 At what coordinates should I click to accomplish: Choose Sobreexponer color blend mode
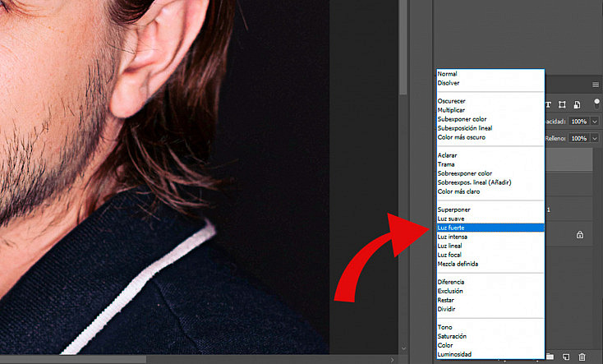coord(490,173)
